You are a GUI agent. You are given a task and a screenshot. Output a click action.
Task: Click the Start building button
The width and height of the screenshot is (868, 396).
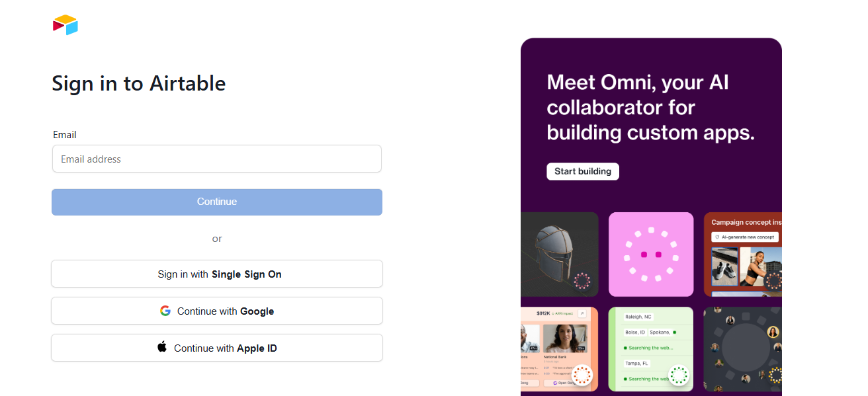pyautogui.click(x=583, y=171)
